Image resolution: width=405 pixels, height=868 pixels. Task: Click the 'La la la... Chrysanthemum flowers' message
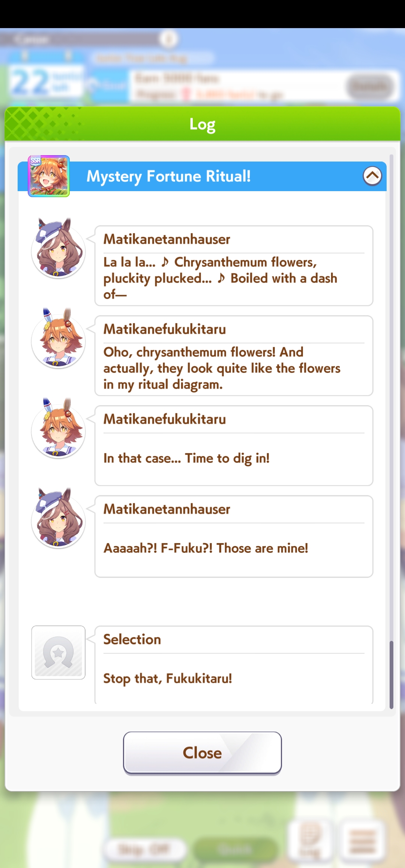click(x=234, y=266)
